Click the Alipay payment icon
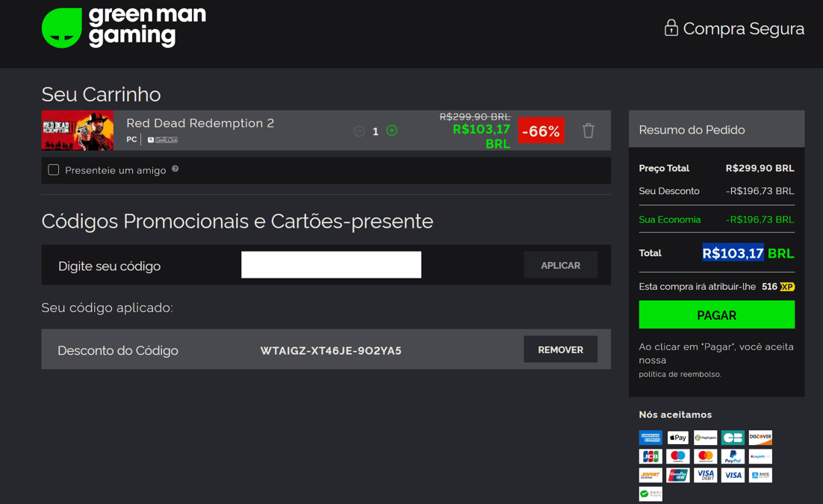The width and height of the screenshot is (823, 504). point(760,475)
